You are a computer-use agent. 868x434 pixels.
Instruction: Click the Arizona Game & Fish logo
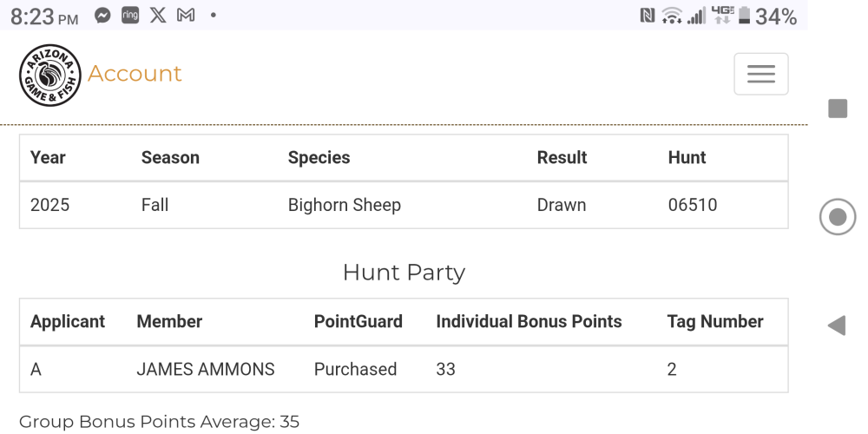point(49,75)
